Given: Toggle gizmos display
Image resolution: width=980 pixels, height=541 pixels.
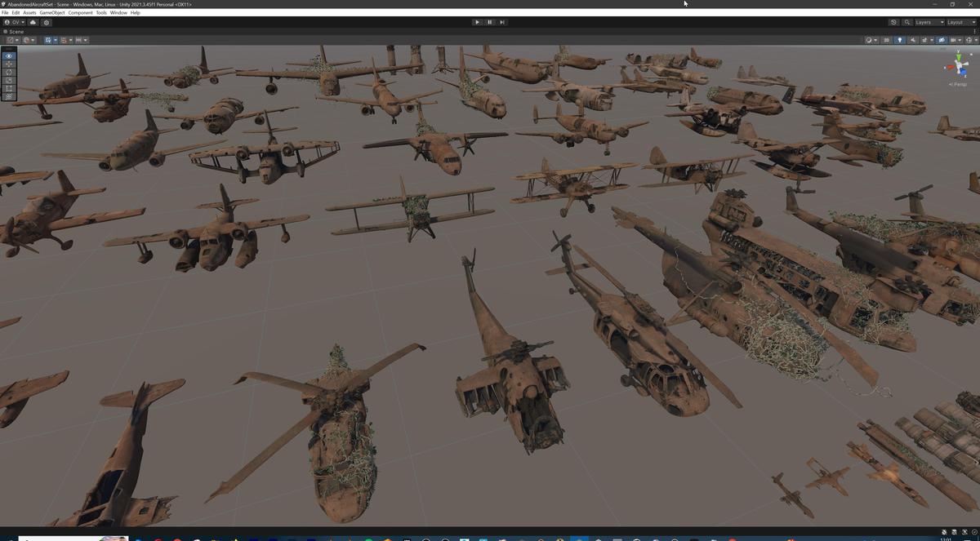Looking at the screenshot, I should coord(969,40).
